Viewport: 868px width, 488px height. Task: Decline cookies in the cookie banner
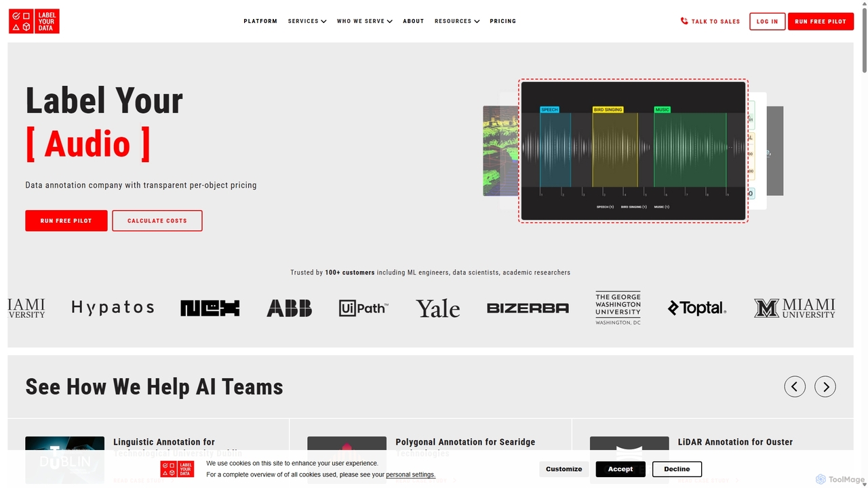click(677, 469)
